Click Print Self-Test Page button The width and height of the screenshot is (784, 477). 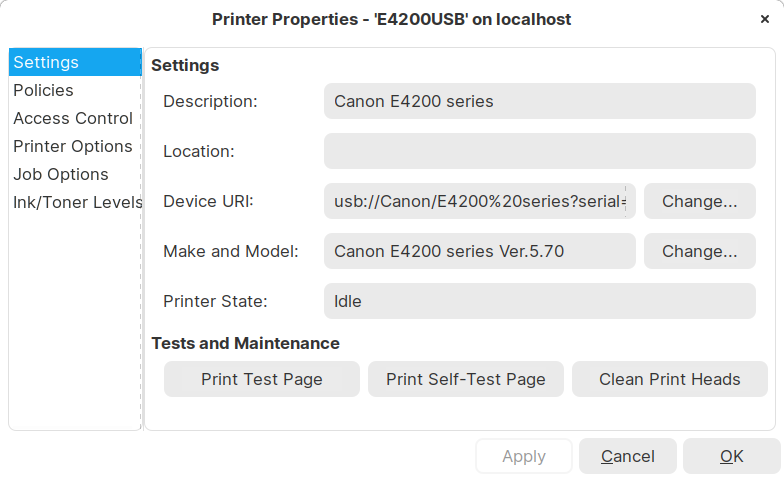(x=465, y=379)
